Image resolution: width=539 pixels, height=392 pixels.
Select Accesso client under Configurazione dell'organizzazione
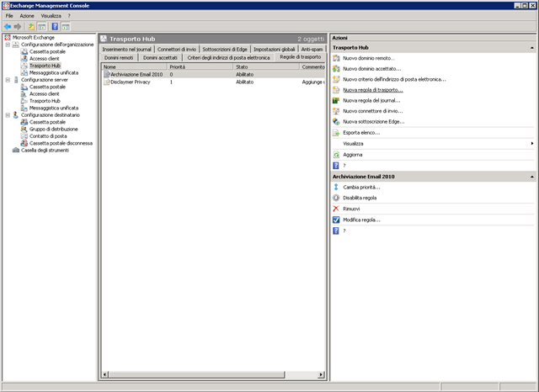point(45,59)
